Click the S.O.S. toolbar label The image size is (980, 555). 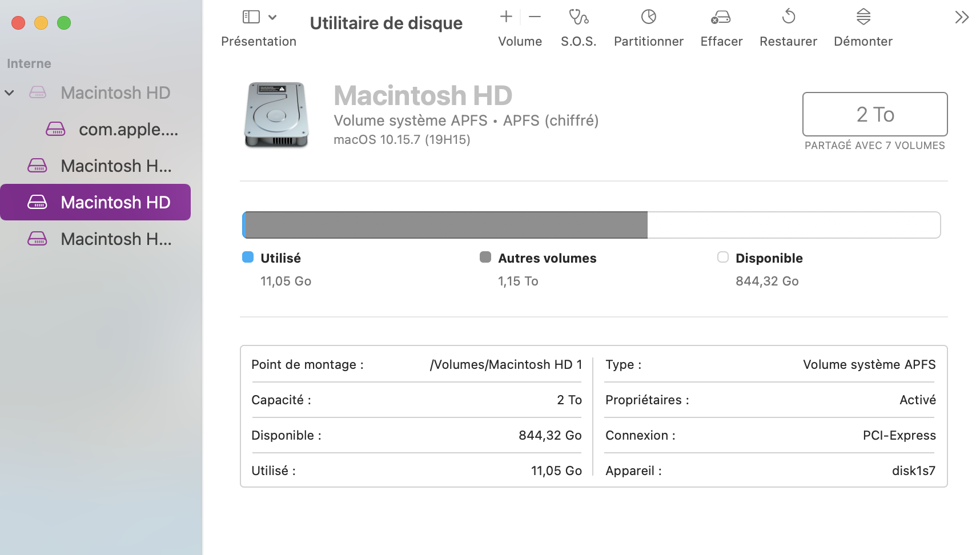579,42
